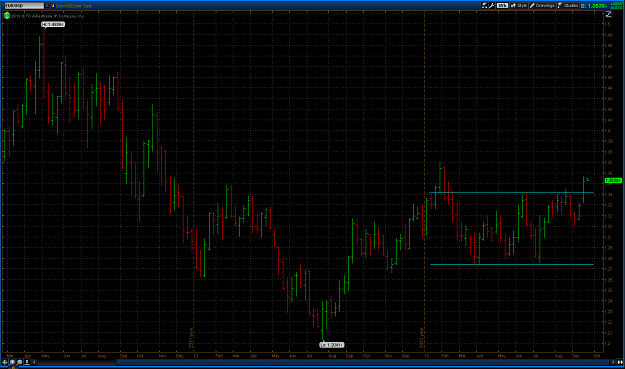Select the upper cyan horizontal resistance line
This screenshot has height=369, width=625.
(x=512, y=193)
